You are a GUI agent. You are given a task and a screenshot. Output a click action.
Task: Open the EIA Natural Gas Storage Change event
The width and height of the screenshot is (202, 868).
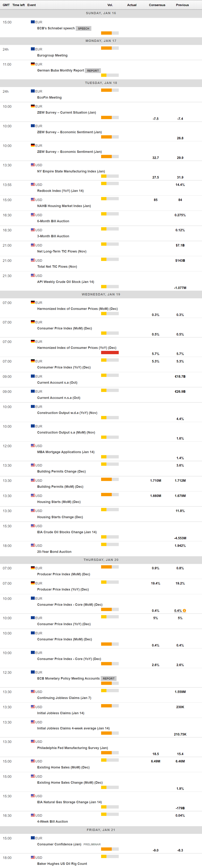click(69, 802)
